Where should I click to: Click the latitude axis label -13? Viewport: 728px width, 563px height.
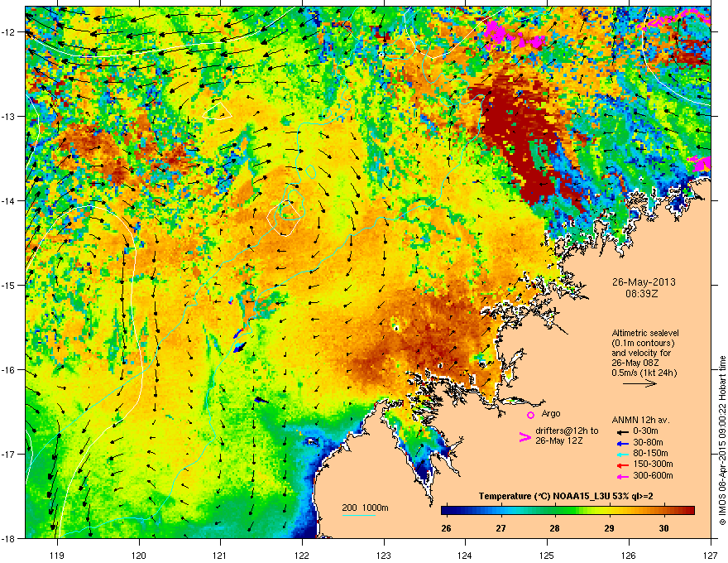tap(9, 117)
